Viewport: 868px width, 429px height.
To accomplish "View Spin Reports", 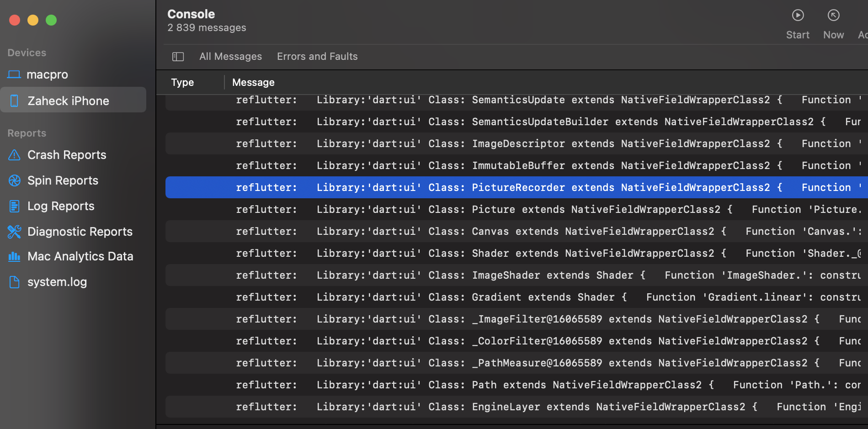I will [x=63, y=180].
